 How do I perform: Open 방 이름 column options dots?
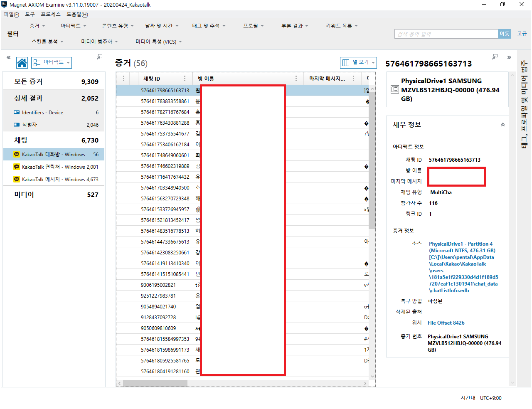tap(296, 79)
